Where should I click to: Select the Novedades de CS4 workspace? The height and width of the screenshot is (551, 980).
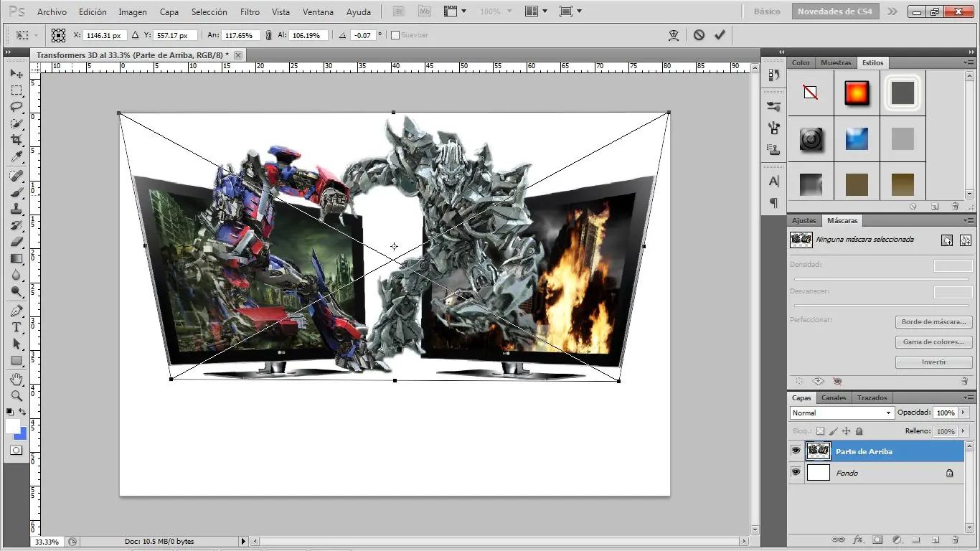(x=835, y=11)
